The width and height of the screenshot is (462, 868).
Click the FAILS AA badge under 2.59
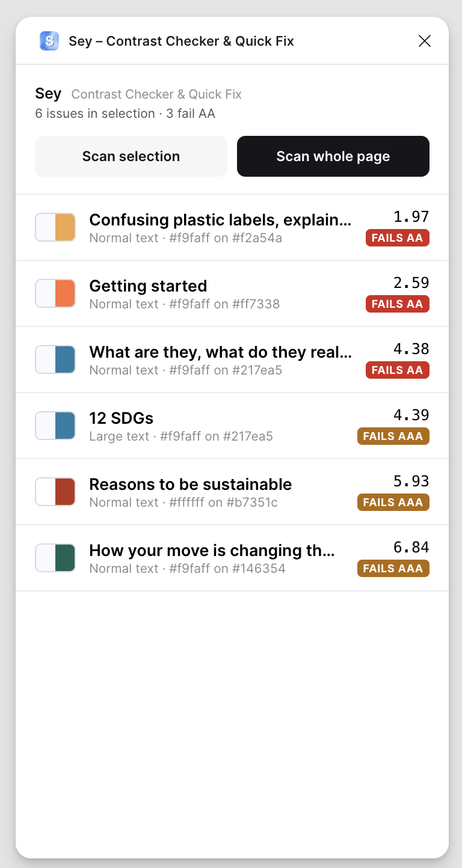(398, 304)
